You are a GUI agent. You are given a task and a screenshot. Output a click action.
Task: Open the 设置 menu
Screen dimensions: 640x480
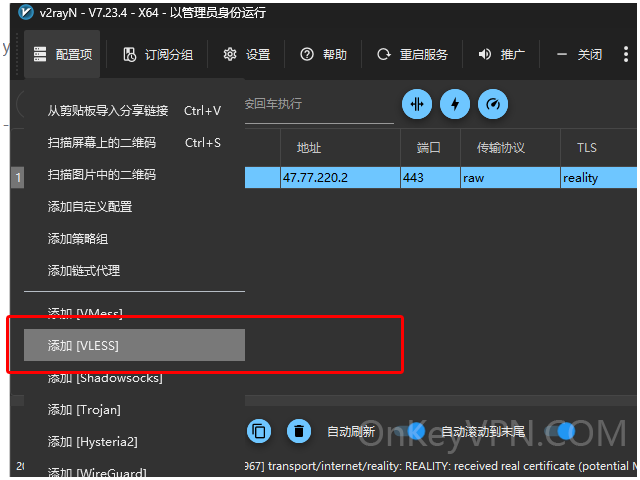pos(246,54)
